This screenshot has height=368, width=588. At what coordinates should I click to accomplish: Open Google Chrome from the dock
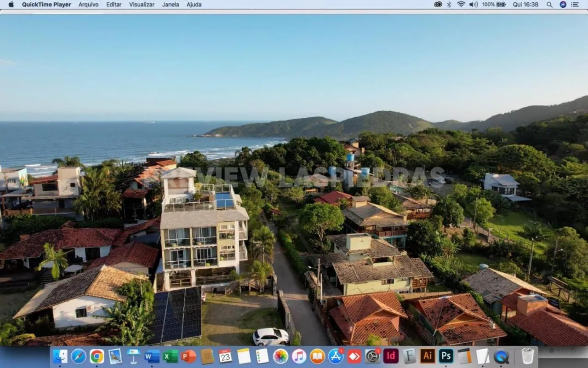[97, 356]
